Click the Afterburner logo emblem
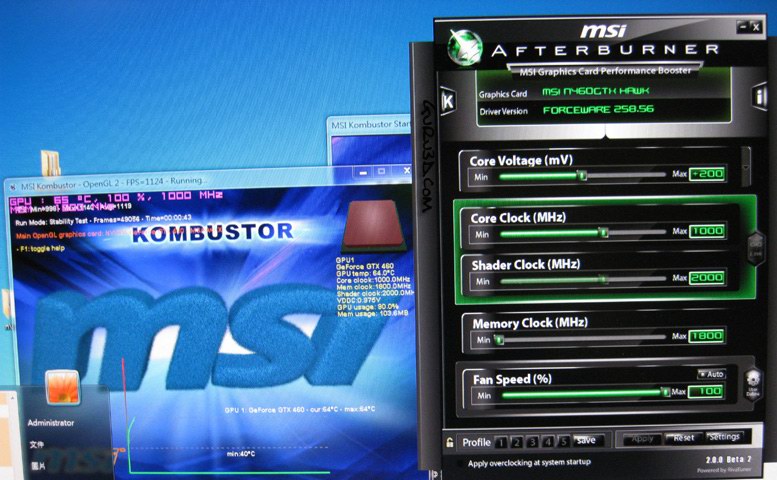The width and height of the screenshot is (777, 480). (464, 46)
